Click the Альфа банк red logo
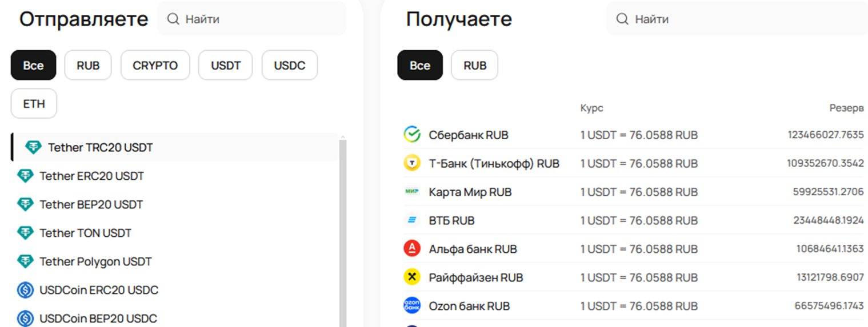This screenshot has width=868, height=327. pyautogui.click(x=412, y=249)
